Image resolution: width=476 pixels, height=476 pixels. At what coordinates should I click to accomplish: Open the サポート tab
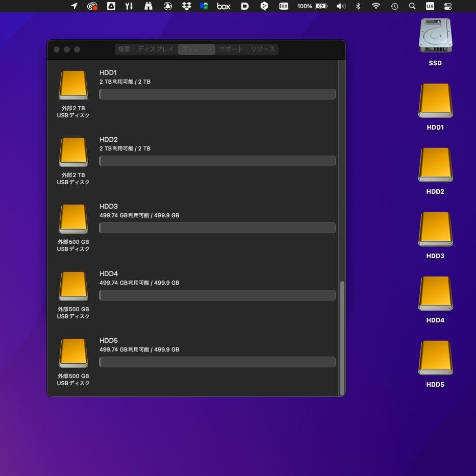(231, 49)
